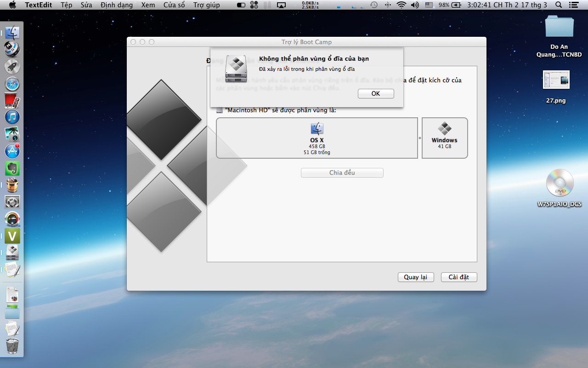Select the W7SP1AIO_DCS DVD on desktop

pyautogui.click(x=559, y=188)
